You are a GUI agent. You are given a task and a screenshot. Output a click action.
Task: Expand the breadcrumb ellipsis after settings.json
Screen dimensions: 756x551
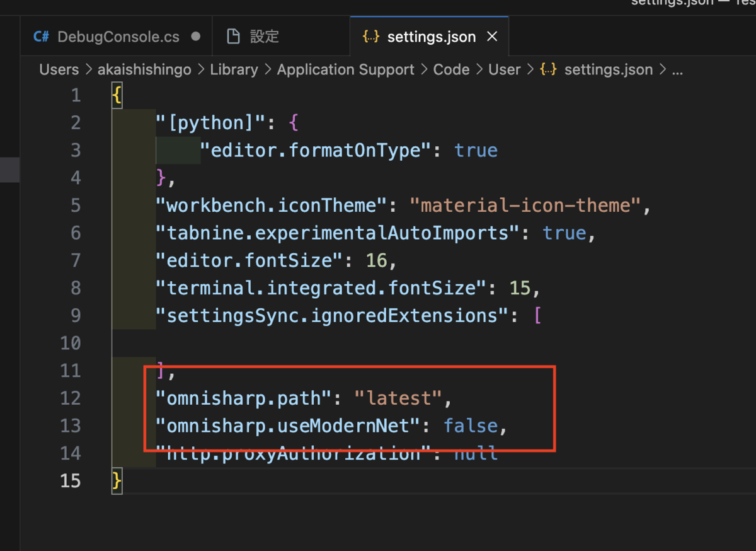[677, 69]
